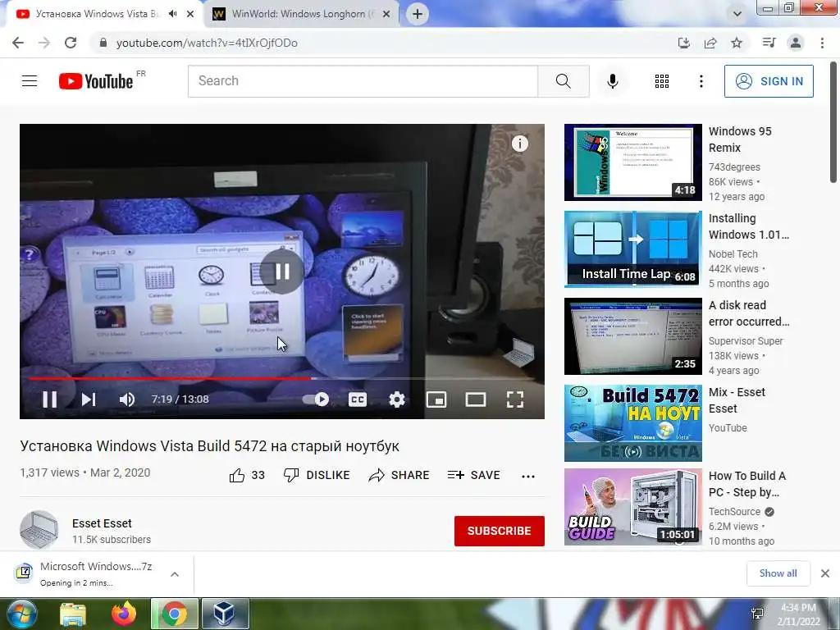Enter full screen mode
Image resolution: width=840 pixels, height=630 pixels.
515,399
